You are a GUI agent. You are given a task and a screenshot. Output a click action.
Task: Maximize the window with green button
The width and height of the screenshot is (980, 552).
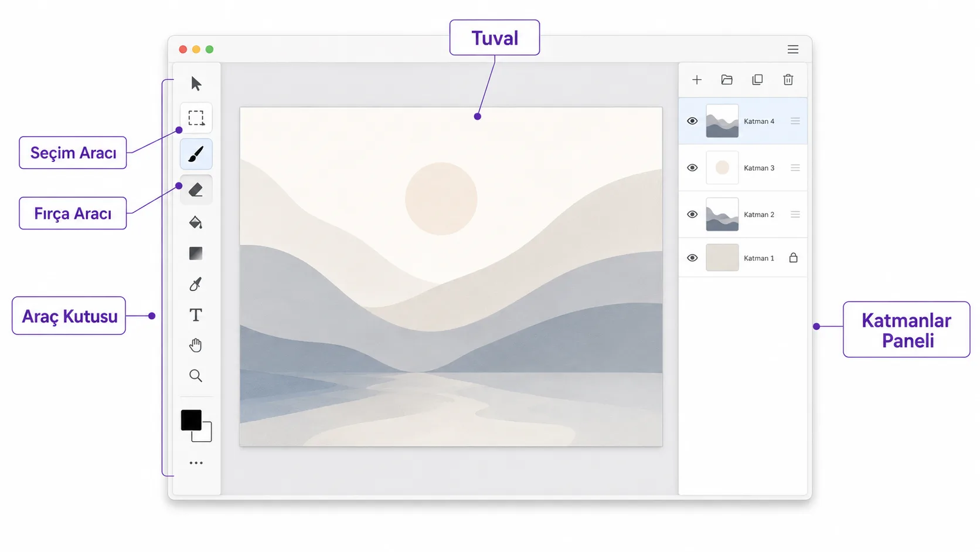point(209,49)
